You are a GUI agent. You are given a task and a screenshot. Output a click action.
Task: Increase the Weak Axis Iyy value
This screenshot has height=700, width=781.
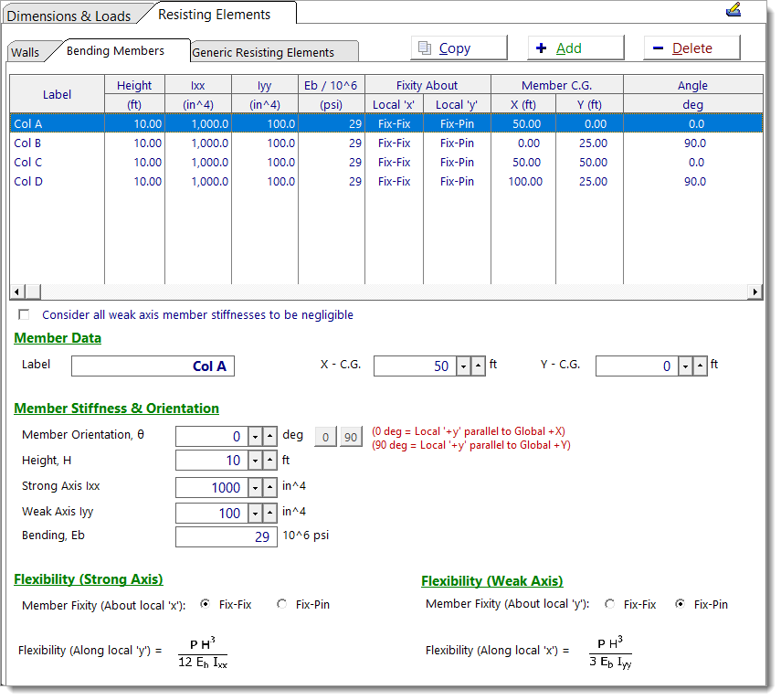tap(270, 514)
